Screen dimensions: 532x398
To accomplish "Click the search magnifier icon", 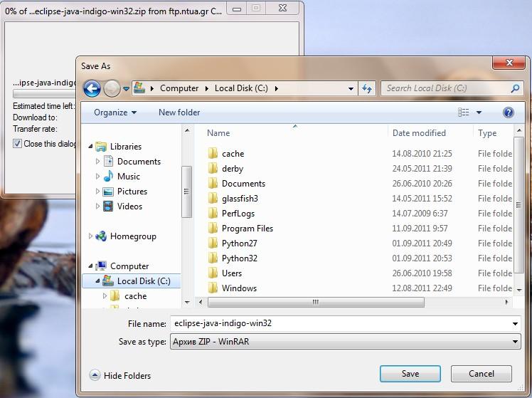I will [x=515, y=88].
